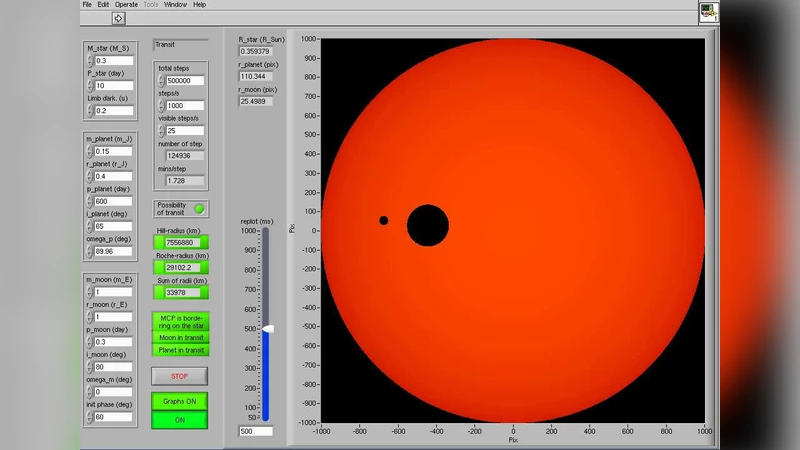The width and height of the screenshot is (800, 450).
Task: Click the M_star increment/decrement stepper
Action: point(89,60)
